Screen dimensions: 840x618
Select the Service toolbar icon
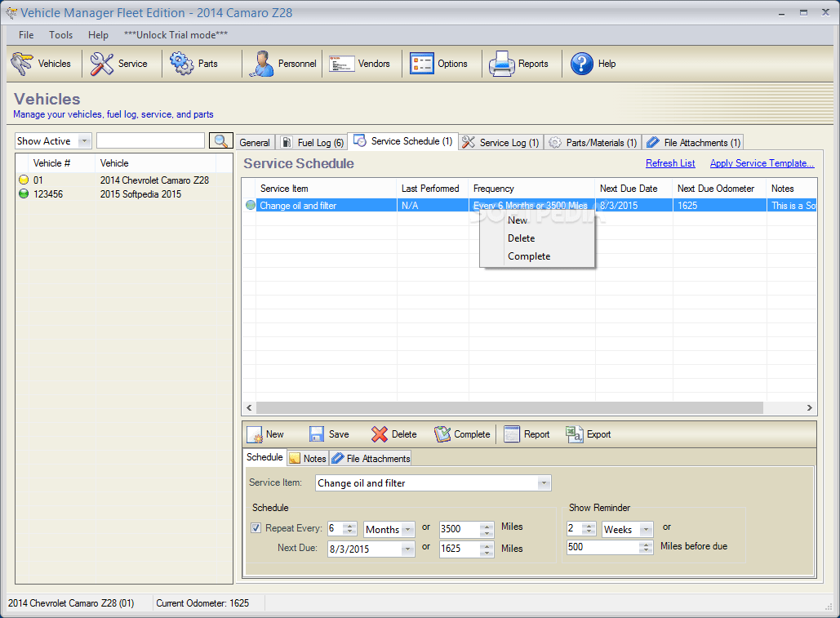pos(122,64)
